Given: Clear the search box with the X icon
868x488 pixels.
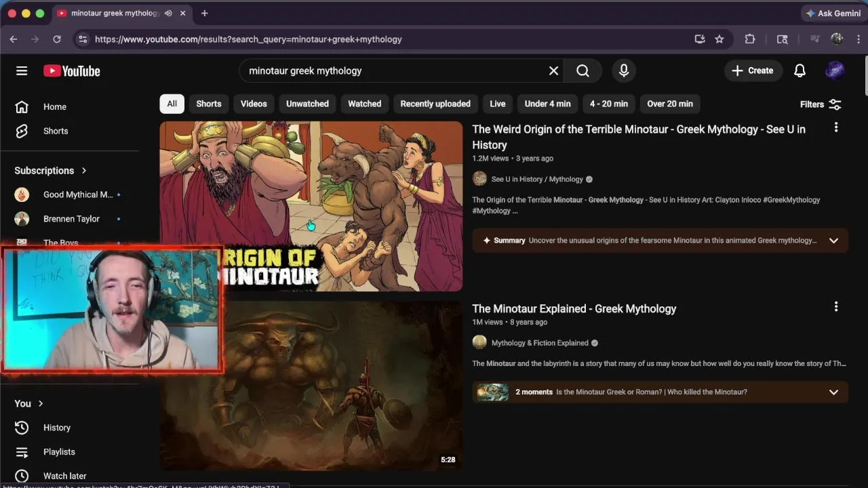Looking at the screenshot, I should point(553,70).
